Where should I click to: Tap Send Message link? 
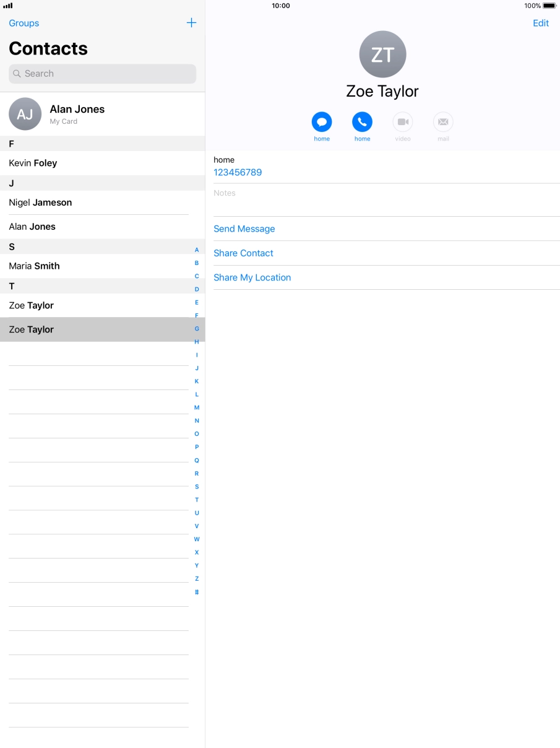[244, 228]
